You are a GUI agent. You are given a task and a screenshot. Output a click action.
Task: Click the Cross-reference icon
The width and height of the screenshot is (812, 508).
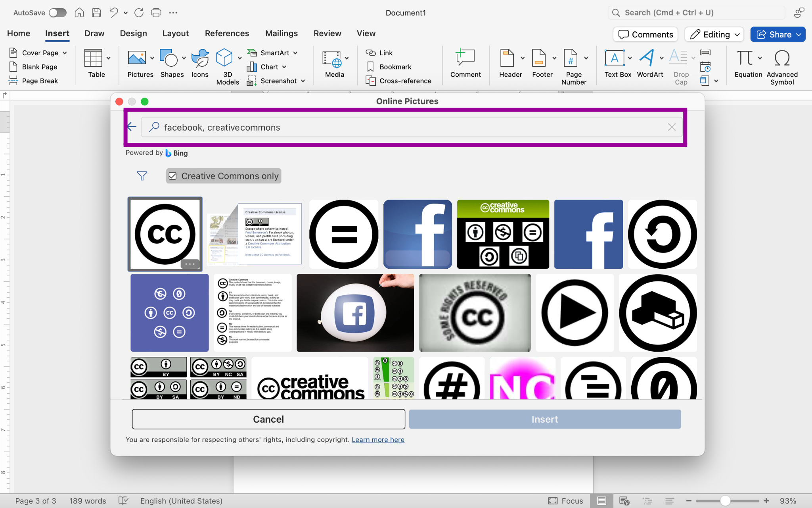pos(371,81)
